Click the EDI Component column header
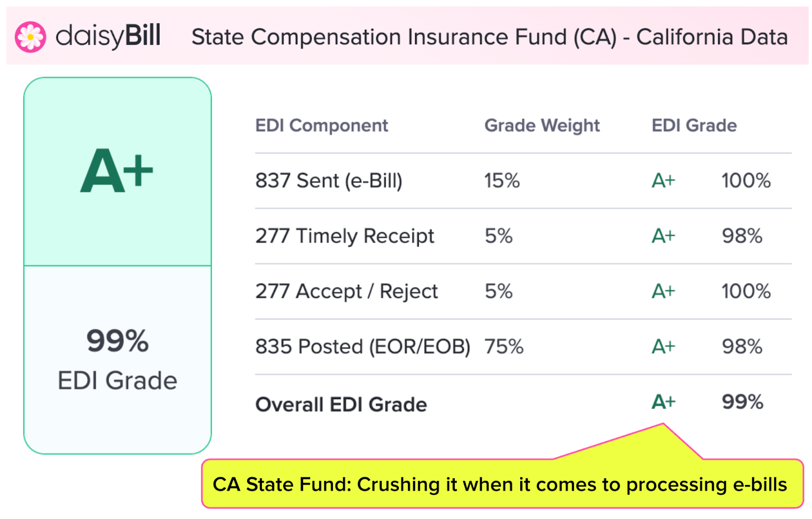The height and width of the screenshot is (519, 812). click(321, 125)
